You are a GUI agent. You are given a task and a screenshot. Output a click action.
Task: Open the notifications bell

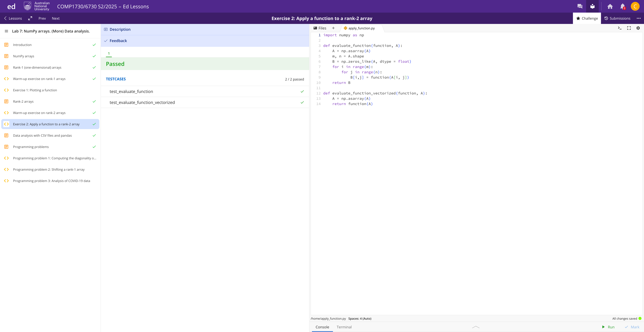[x=622, y=6]
